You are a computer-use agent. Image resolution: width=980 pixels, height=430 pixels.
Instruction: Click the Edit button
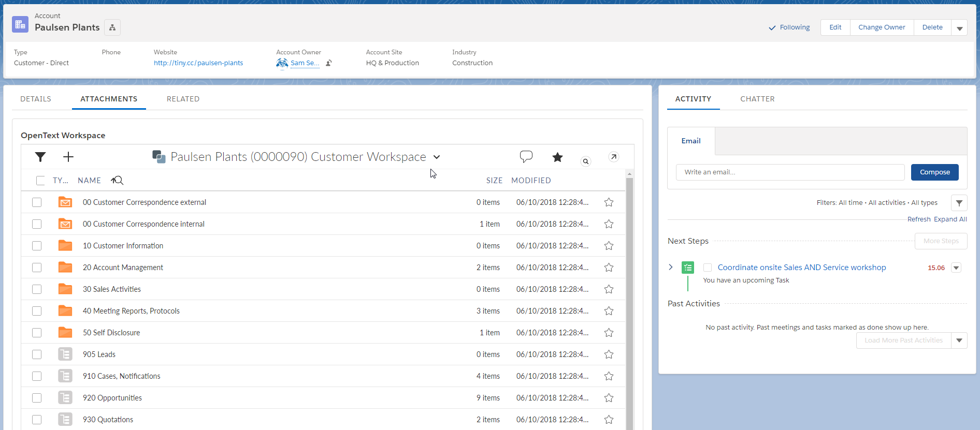click(x=835, y=27)
